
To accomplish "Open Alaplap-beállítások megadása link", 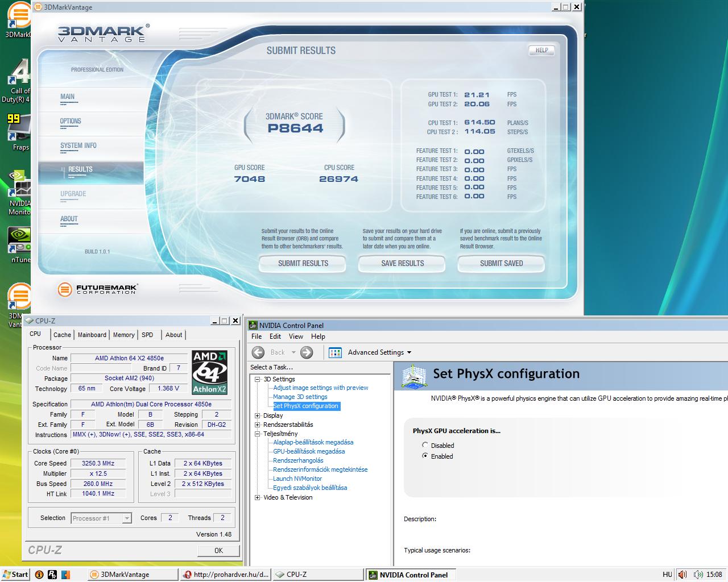I will 313,442.
